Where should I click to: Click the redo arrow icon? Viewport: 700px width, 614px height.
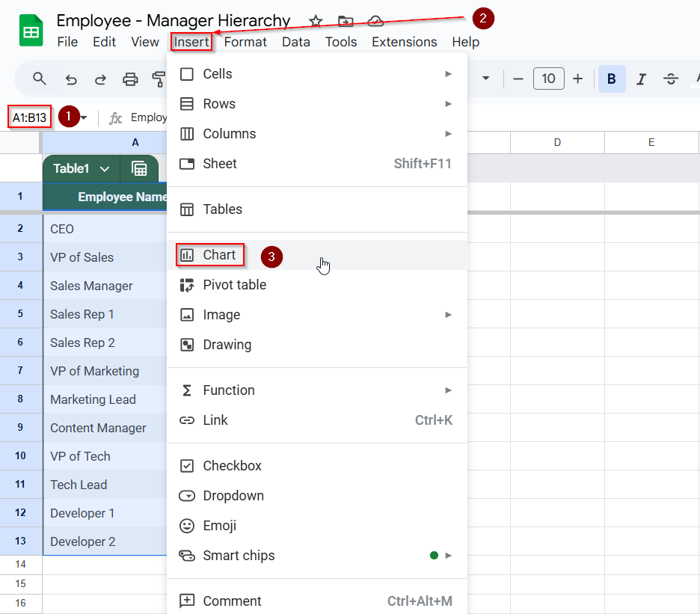pyautogui.click(x=100, y=79)
